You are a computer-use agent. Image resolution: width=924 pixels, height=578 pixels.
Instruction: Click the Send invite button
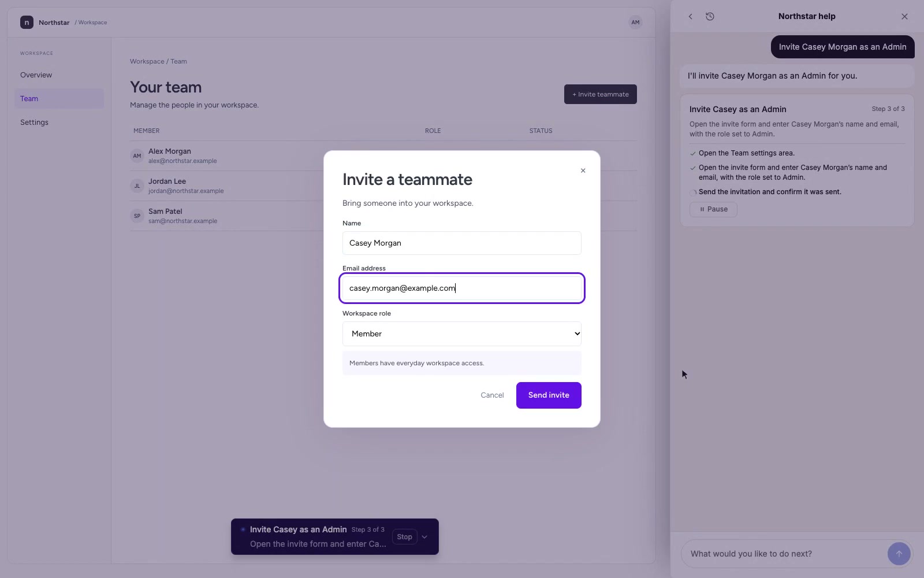pyautogui.click(x=549, y=395)
